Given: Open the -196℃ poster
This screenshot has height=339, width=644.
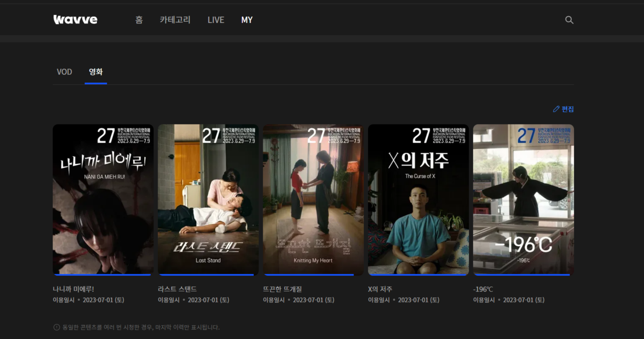Looking at the screenshot, I should click(x=523, y=199).
